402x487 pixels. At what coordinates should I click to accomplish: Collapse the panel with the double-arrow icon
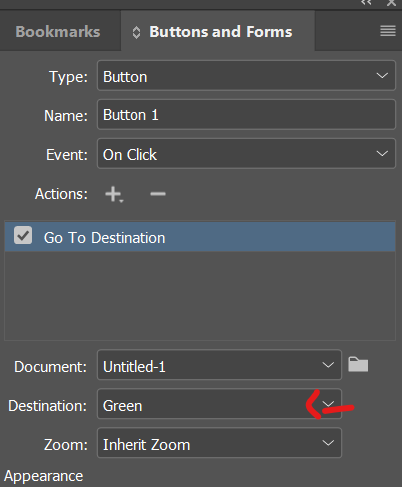click(x=366, y=3)
